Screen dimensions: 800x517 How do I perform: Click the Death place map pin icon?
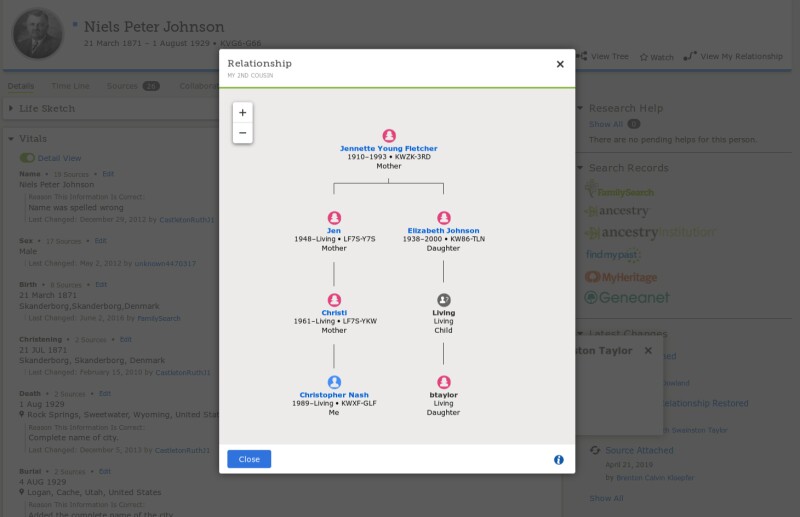[22, 414]
